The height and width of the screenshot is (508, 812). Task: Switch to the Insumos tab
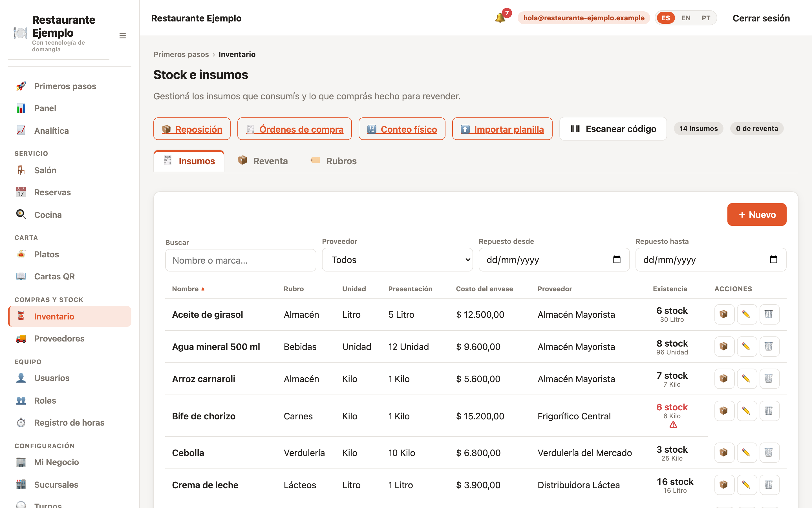tap(189, 161)
